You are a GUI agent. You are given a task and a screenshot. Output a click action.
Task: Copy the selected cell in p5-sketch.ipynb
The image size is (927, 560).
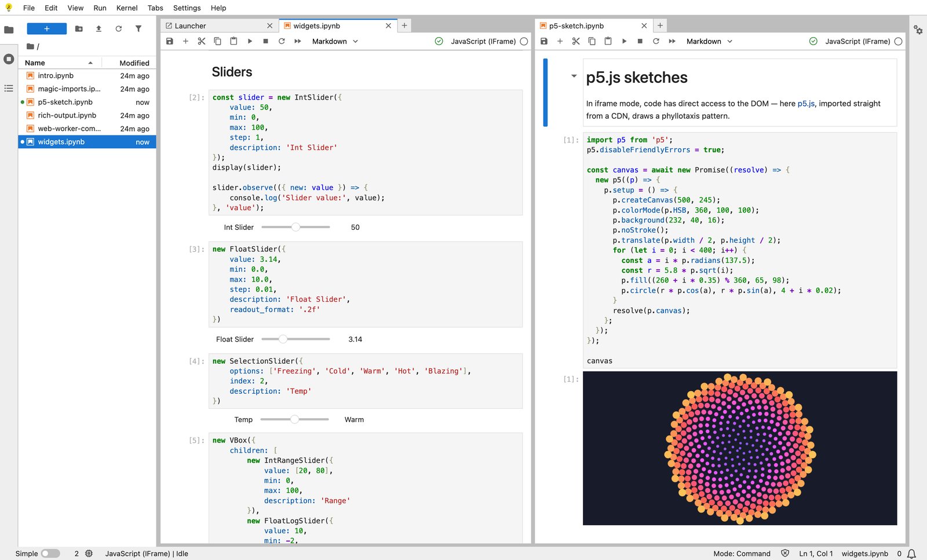(x=592, y=41)
